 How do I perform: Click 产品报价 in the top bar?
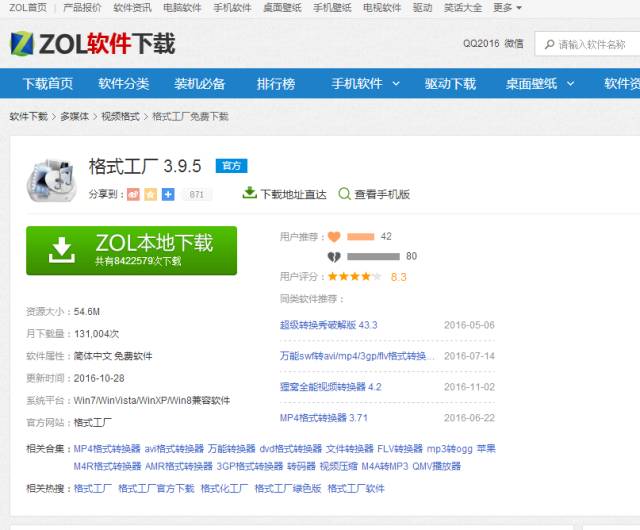tap(82, 7)
